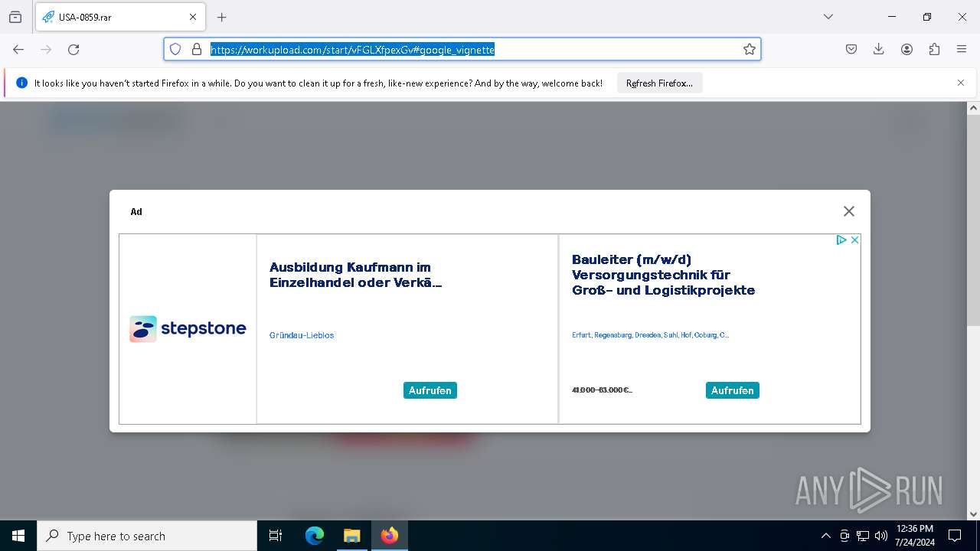
Task: Minimize the Firefox window
Action: click(x=892, y=17)
